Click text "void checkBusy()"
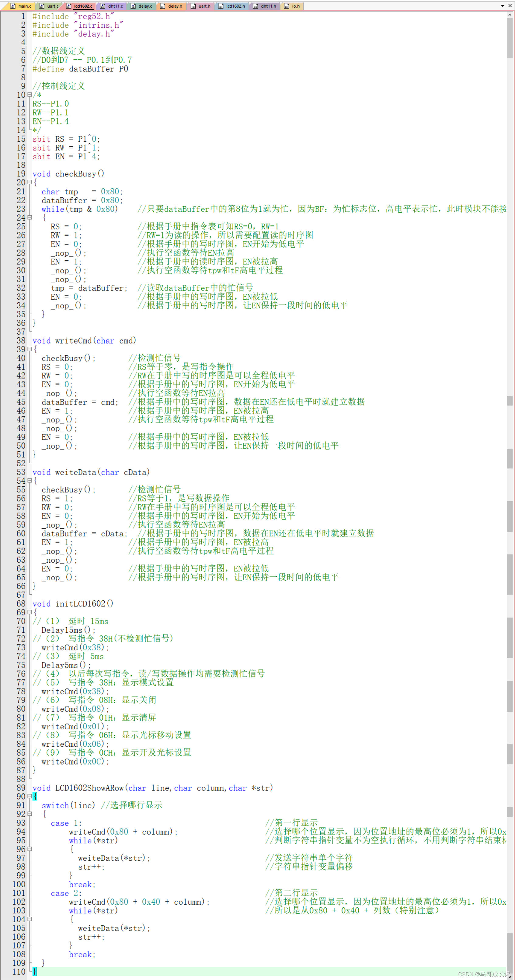Screen dimensions: 515x980 pos(68,174)
